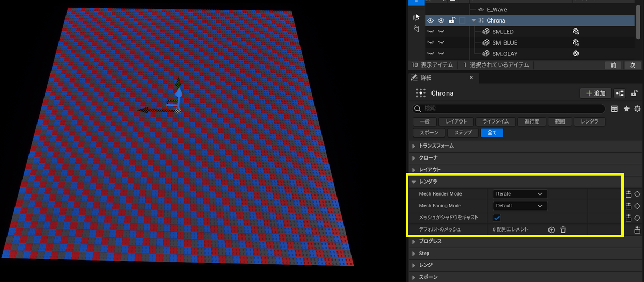The image size is (644, 282).
Task: Select SM_BLUE row in outliner
Action: click(530, 42)
